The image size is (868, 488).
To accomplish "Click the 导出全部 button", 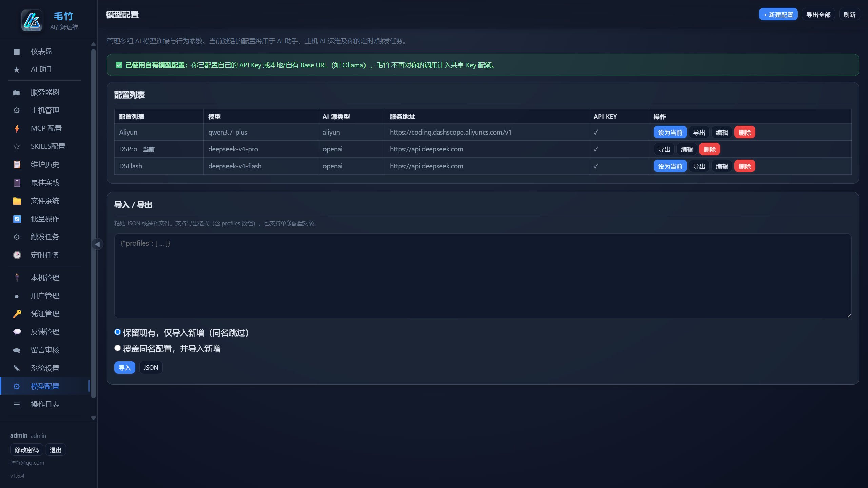I will [818, 15].
